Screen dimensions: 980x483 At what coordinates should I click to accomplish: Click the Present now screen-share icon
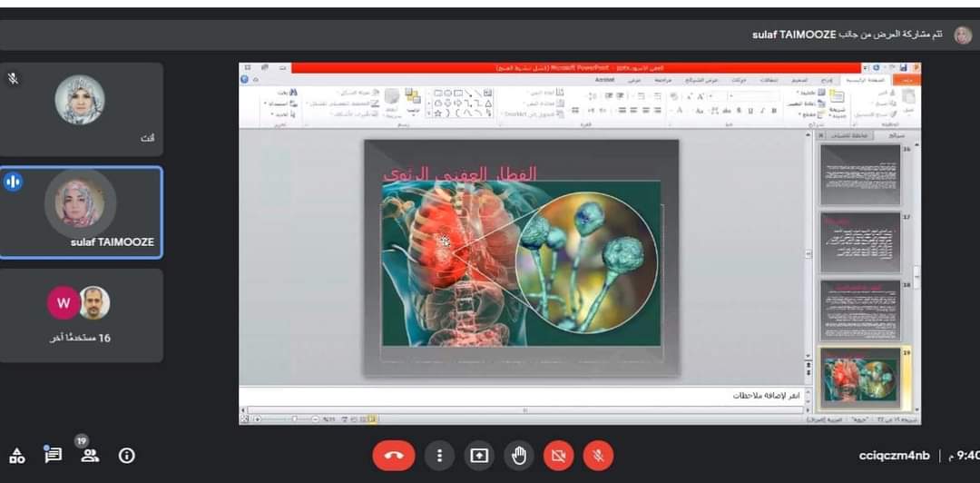[x=479, y=456]
